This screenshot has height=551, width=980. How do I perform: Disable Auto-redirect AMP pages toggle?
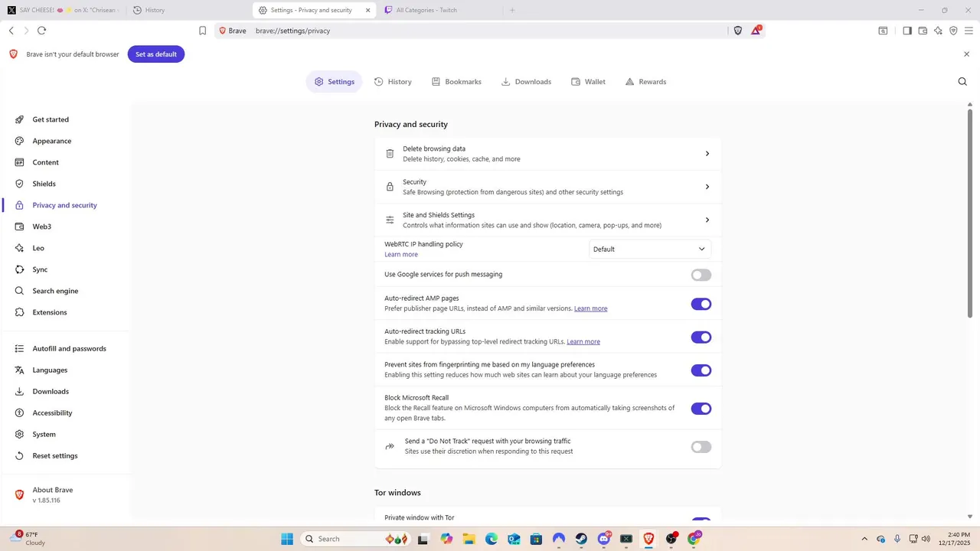[x=701, y=304]
